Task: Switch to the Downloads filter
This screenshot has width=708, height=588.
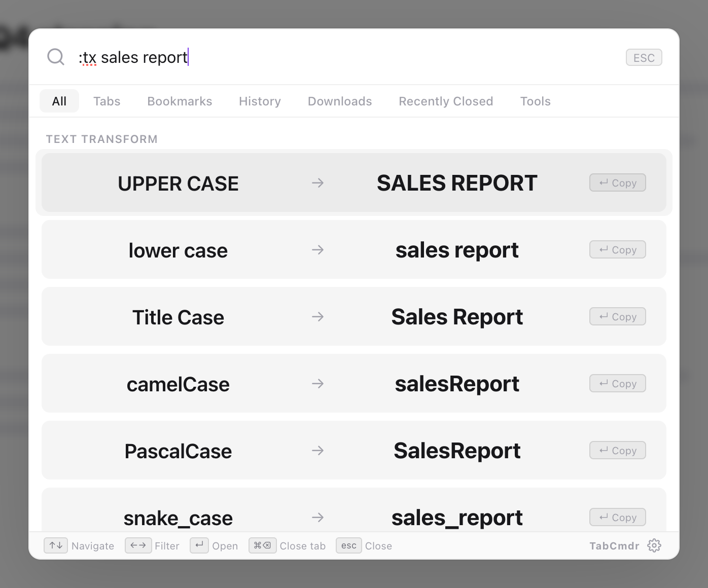Action: (x=340, y=101)
